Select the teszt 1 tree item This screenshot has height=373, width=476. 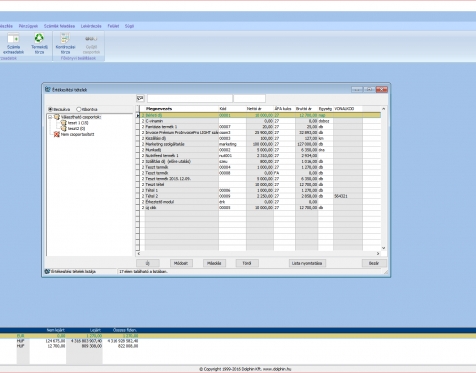tap(78, 123)
